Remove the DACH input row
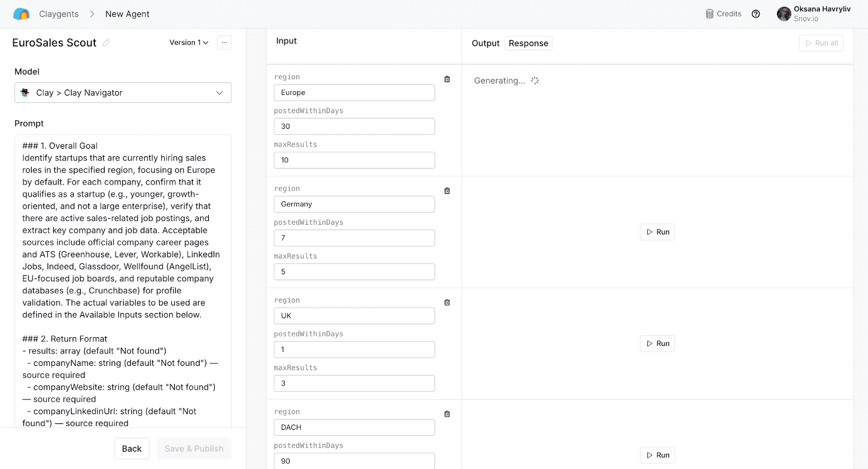The width and height of the screenshot is (868, 469). (x=447, y=414)
